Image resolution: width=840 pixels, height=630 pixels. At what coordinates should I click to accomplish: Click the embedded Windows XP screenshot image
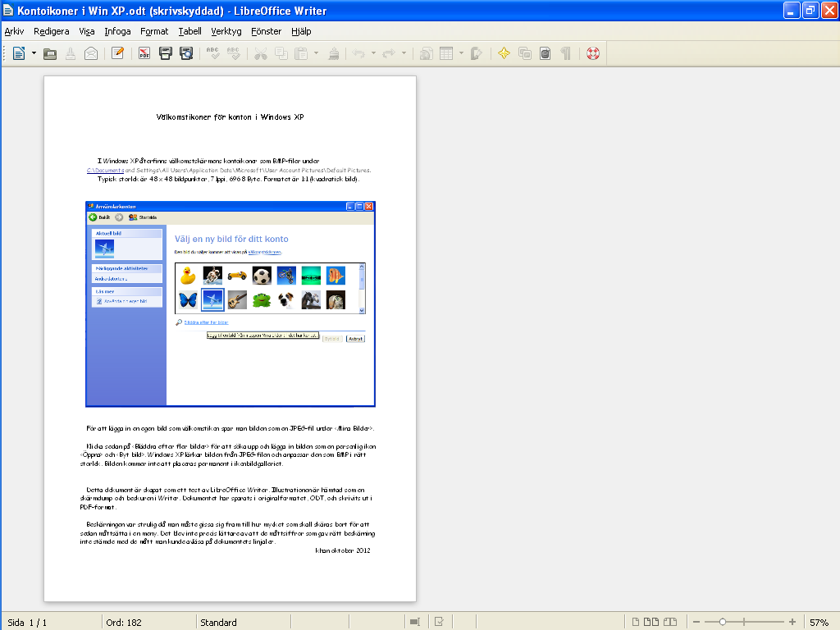pyautogui.click(x=231, y=304)
